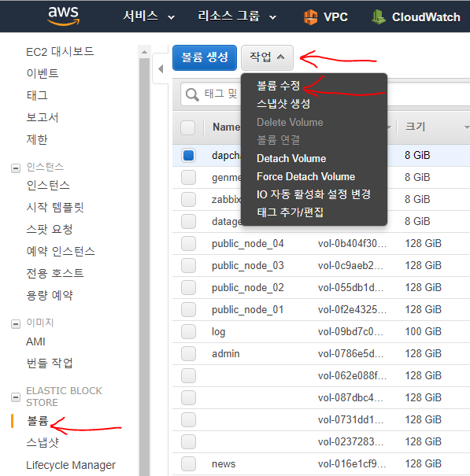
Task: Collapse the 인스턴스 sidebar section
Action: tap(16, 168)
